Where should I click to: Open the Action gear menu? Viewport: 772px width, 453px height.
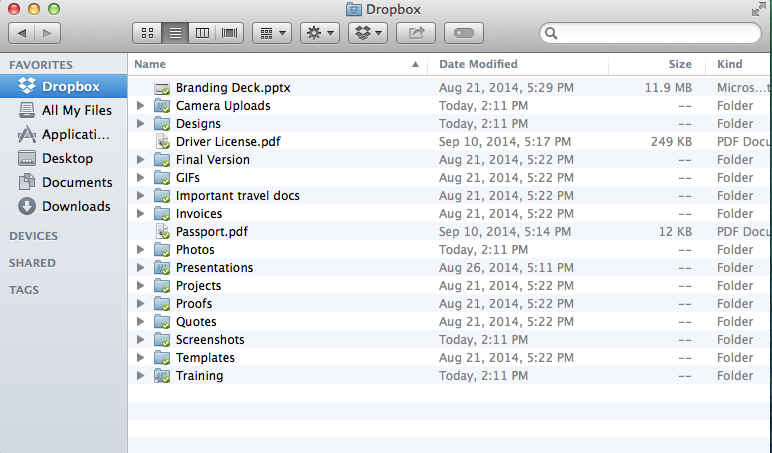(320, 33)
